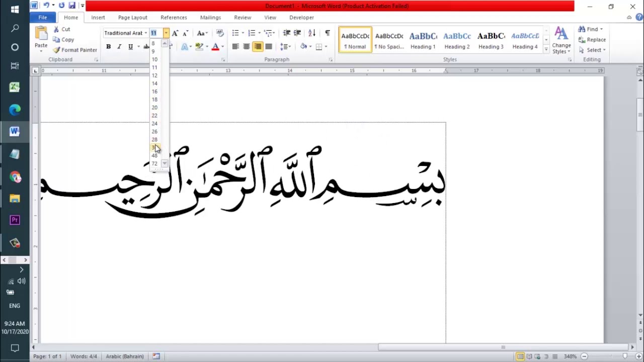Toggle Align Right button
The height and width of the screenshot is (362, 644).
(x=258, y=47)
